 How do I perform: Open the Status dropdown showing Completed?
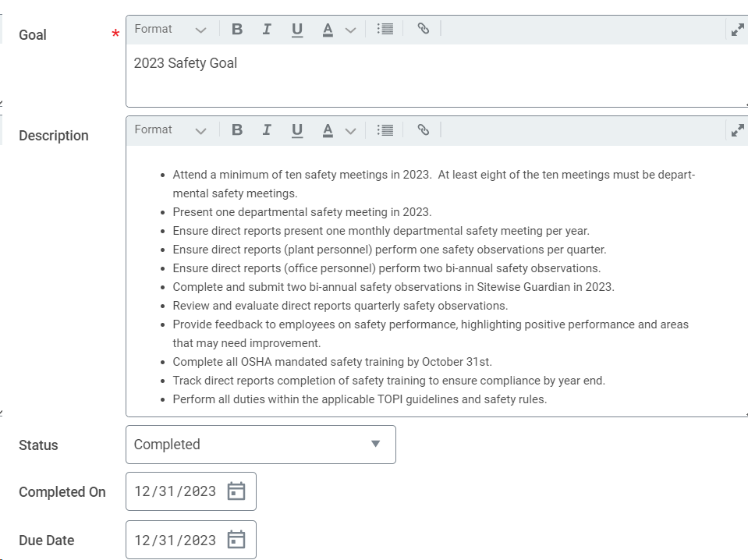[x=261, y=445]
